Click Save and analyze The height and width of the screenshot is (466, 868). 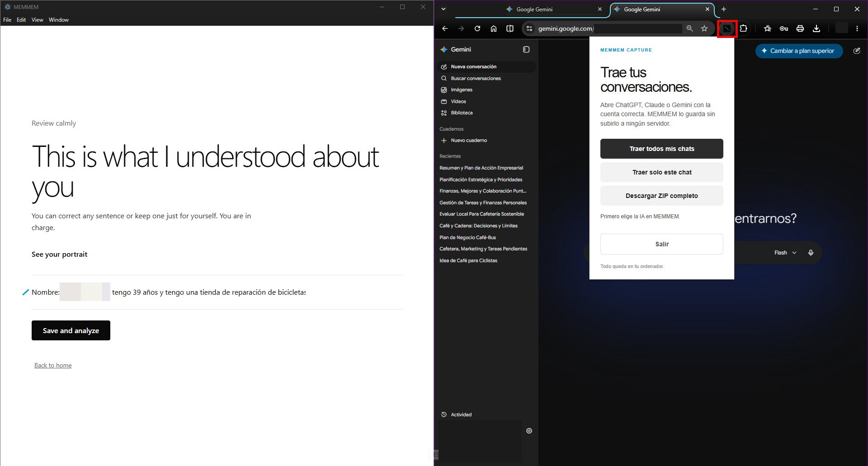(71, 330)
